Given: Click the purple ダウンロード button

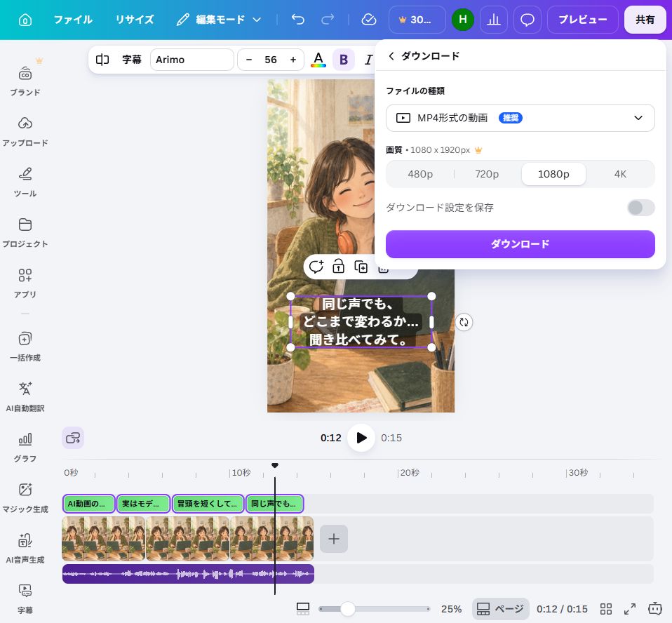Looking at the screenshot, I should 520,244.
